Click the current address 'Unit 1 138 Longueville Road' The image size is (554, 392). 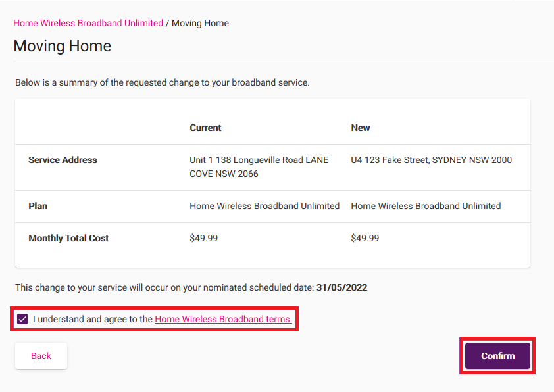(259, 160)
